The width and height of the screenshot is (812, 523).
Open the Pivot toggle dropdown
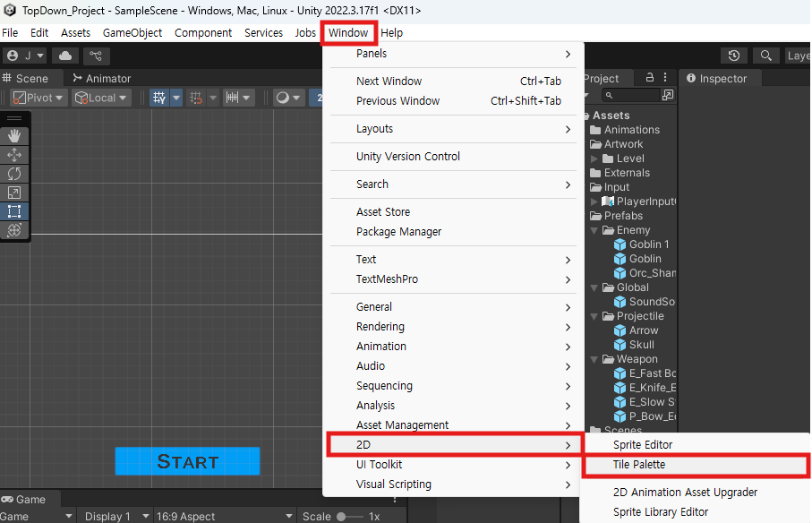point(39,98)
